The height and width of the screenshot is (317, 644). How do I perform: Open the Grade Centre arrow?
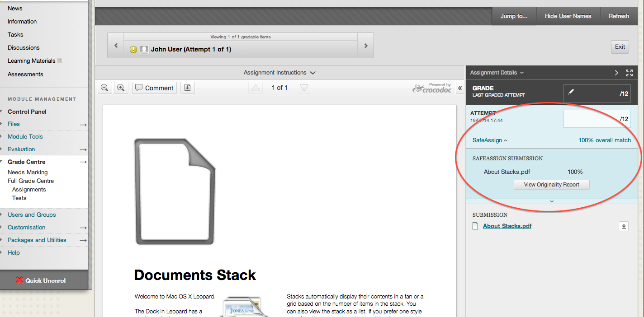point(83,162)
